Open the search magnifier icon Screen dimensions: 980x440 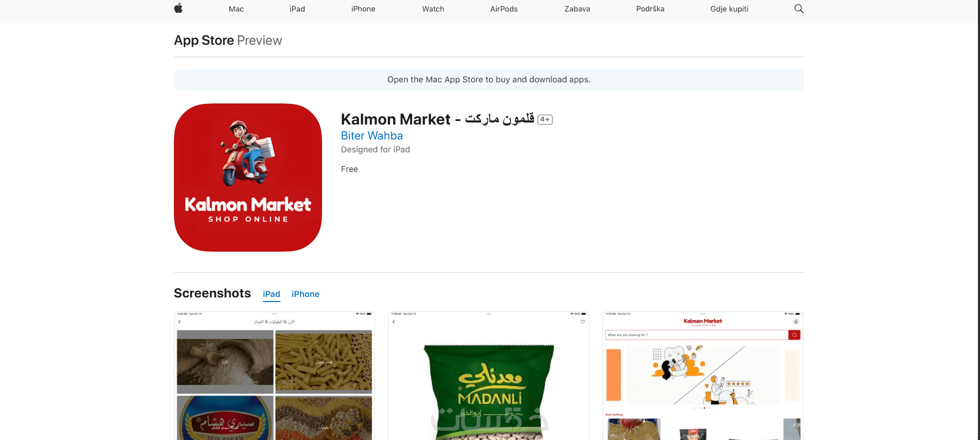(798, 9)
